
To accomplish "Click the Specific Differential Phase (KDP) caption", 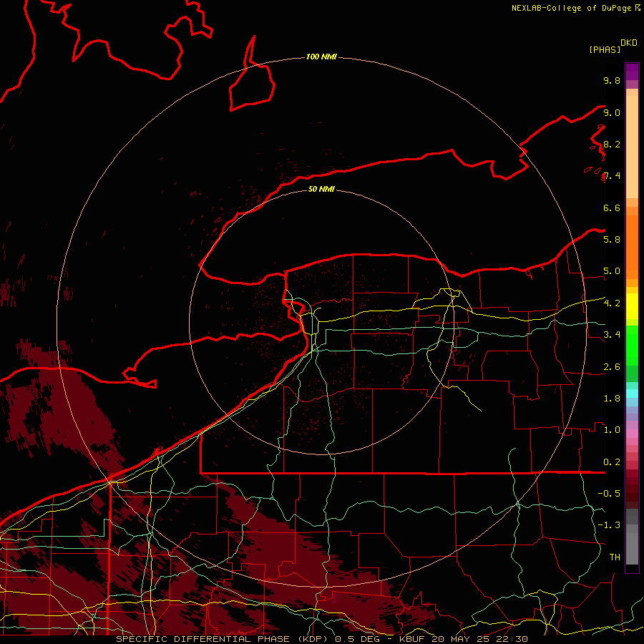I will pyautogui.click(x=223, y=639).
